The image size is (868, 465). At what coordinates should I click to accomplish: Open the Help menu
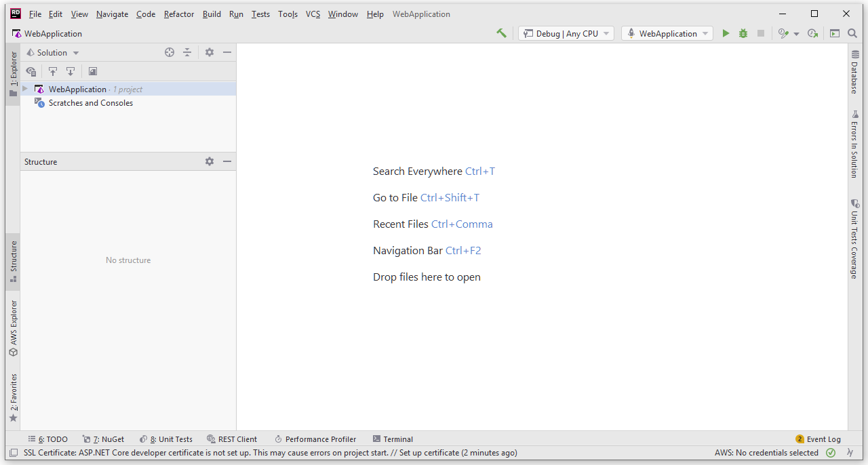tap(375, 14)
